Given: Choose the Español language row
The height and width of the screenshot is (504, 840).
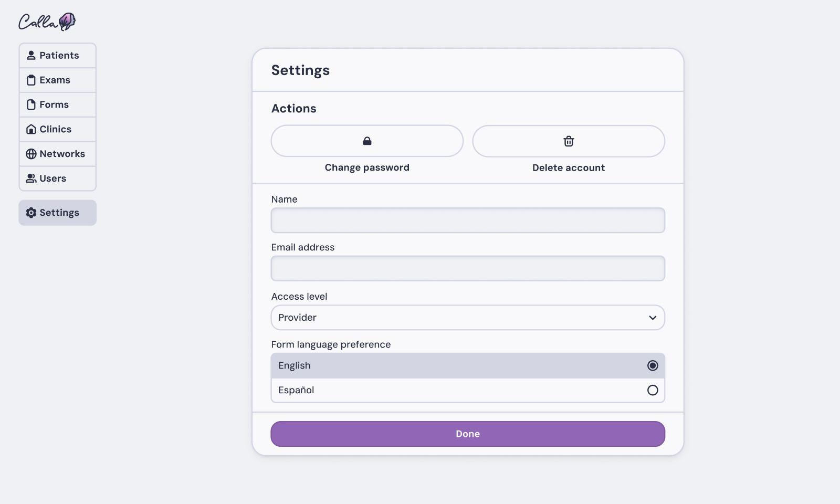Looking at the screenshot, I should click(467, 390).
